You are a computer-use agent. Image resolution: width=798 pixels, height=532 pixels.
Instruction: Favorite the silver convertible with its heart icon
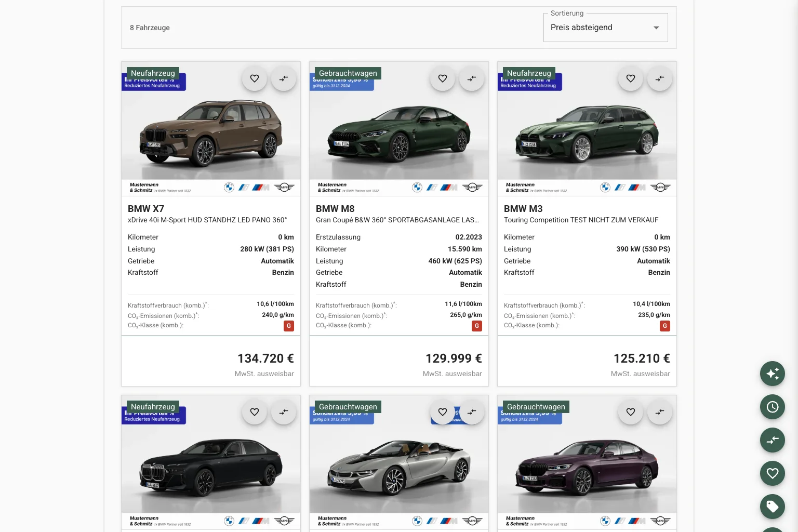coord(443,412)
